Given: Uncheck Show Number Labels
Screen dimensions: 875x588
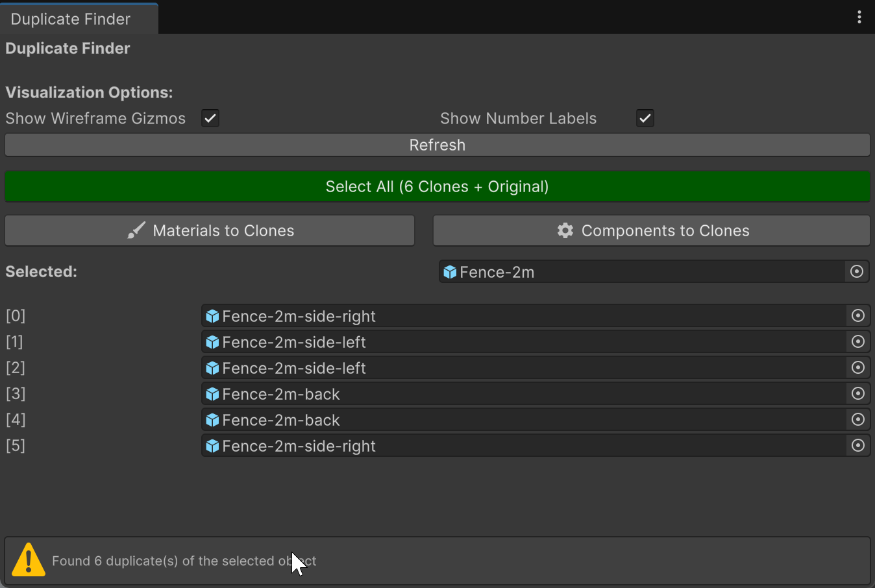Looking at the screenshot, I should coord(645,118).
